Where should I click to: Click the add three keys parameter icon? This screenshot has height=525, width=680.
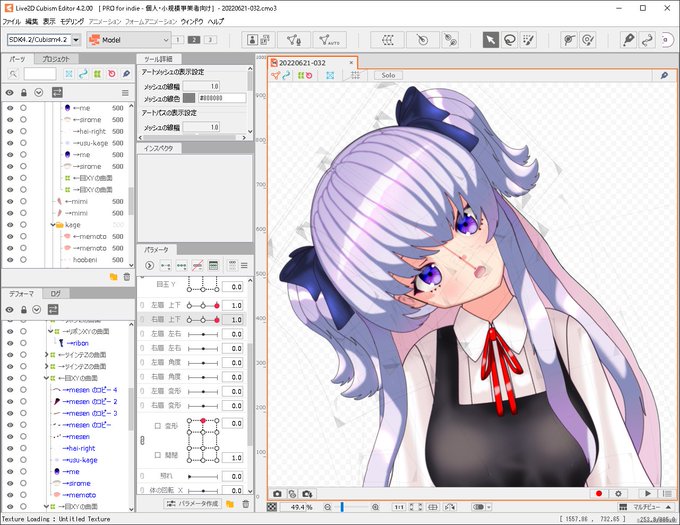pos(181,265)
